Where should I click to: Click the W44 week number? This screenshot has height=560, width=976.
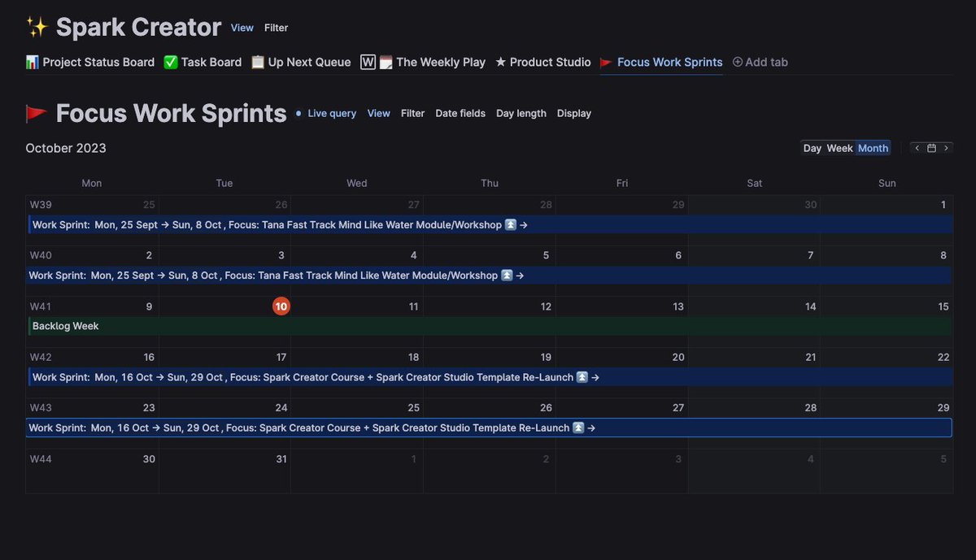pyautogui.click(x=41, y=458)
